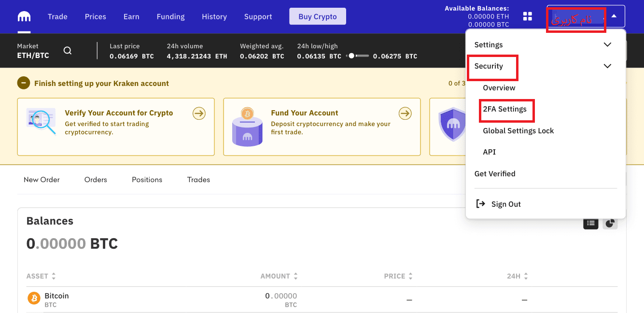Sort balances by 24H column

pos(518,276)
